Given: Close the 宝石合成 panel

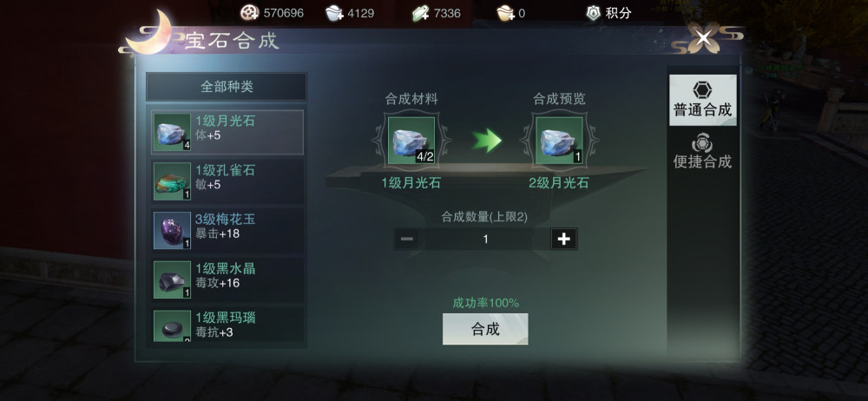Looking at the screenshot, I should [704, 38].
